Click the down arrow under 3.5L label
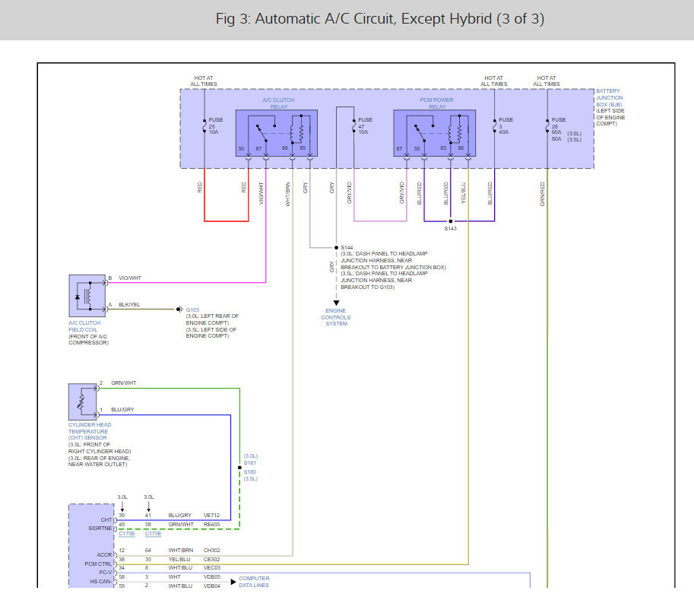The height and width of the screenshot is (616, 694). click(x=149, y=506)
